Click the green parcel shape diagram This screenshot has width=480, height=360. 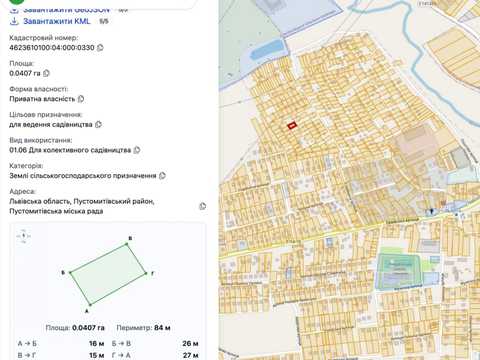108,274
